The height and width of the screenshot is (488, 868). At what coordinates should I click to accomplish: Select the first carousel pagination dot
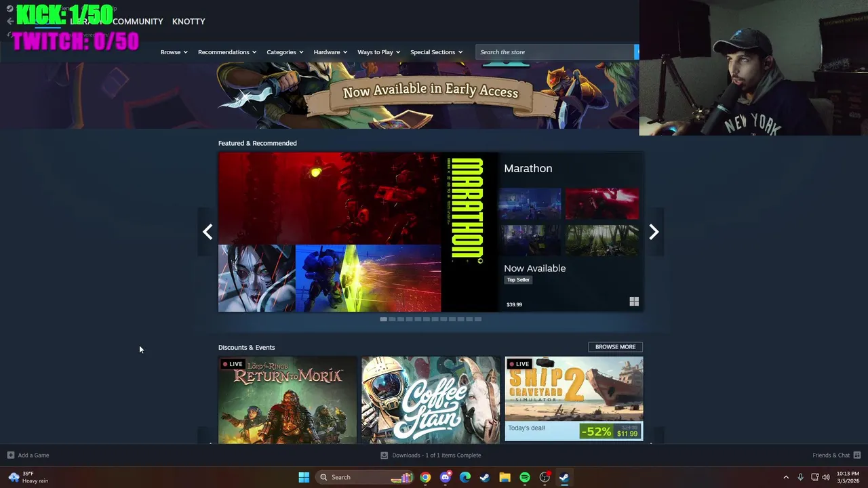pos(383,319)
